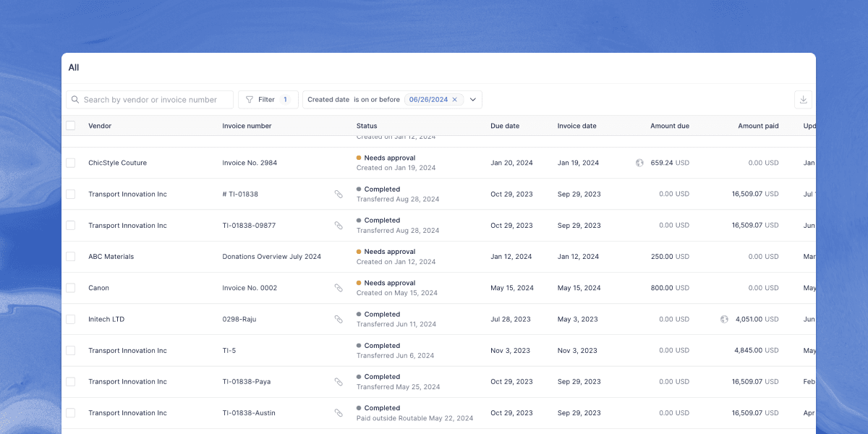Open the Created date field selector
Image resolution: width=868 pixels, height=434 pixels.
[x=328, y=100]
